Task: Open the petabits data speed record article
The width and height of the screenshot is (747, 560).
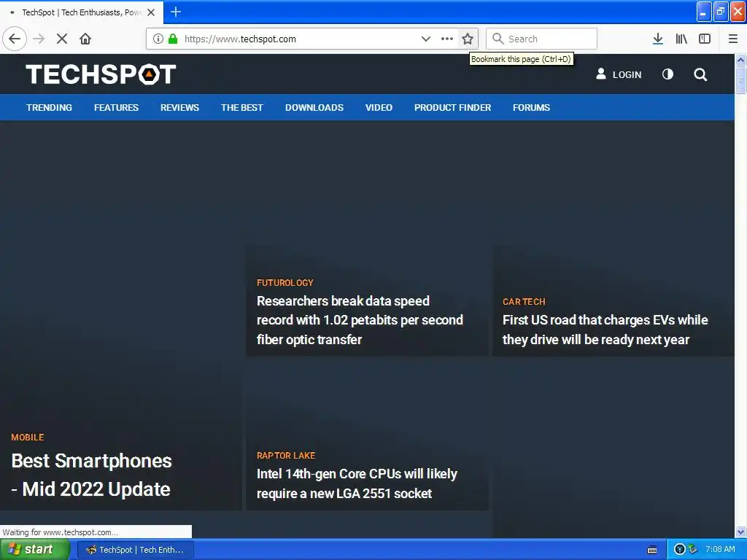Action: click(360, 320)
